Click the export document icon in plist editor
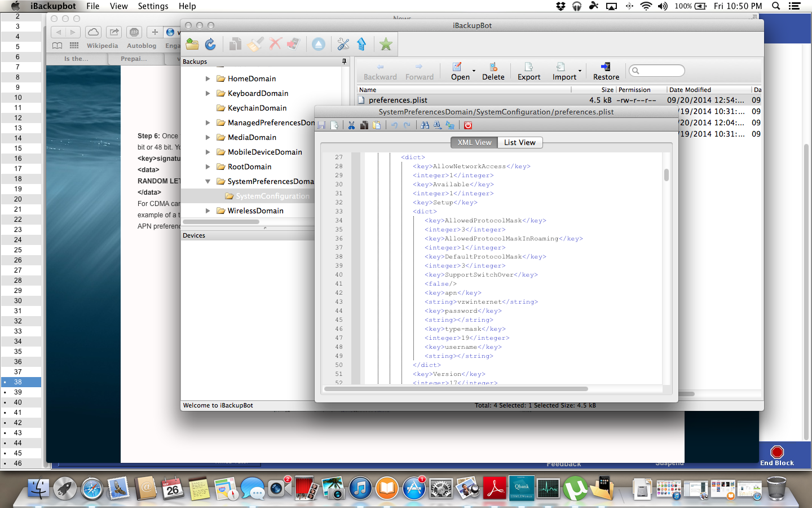Image resolution: width=812 pixels, height=508 pixels. [x=334, y=125]
